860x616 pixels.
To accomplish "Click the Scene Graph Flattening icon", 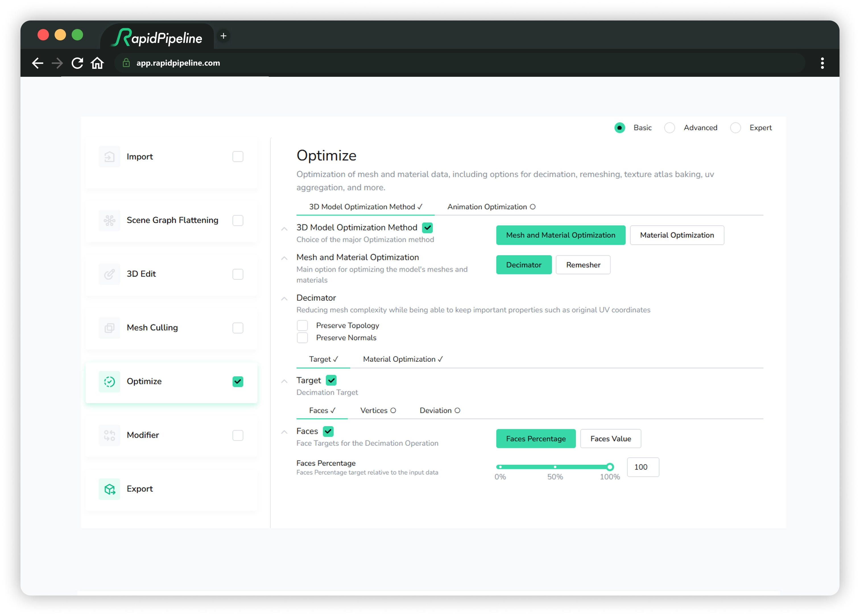I will (109, 220).
